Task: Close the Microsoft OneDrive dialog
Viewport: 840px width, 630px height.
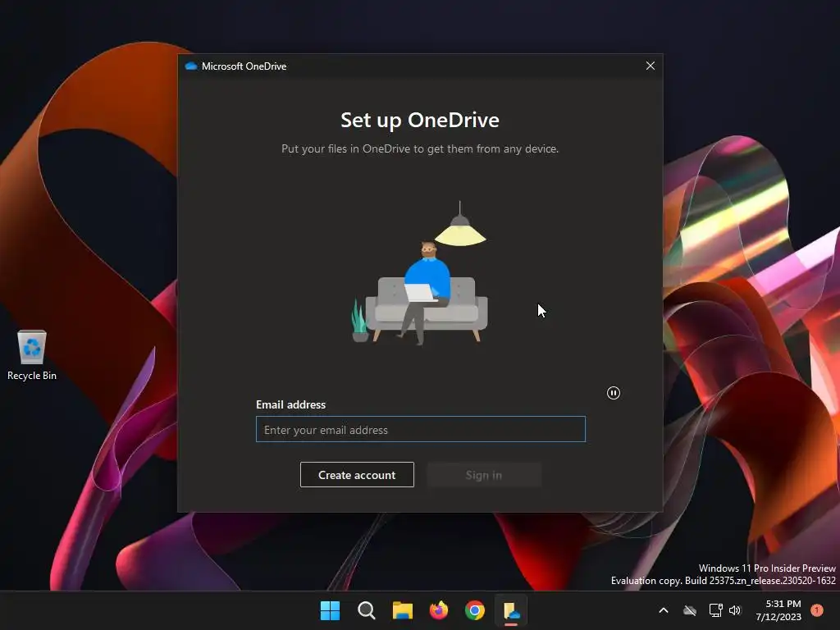Action: (651, 66)
